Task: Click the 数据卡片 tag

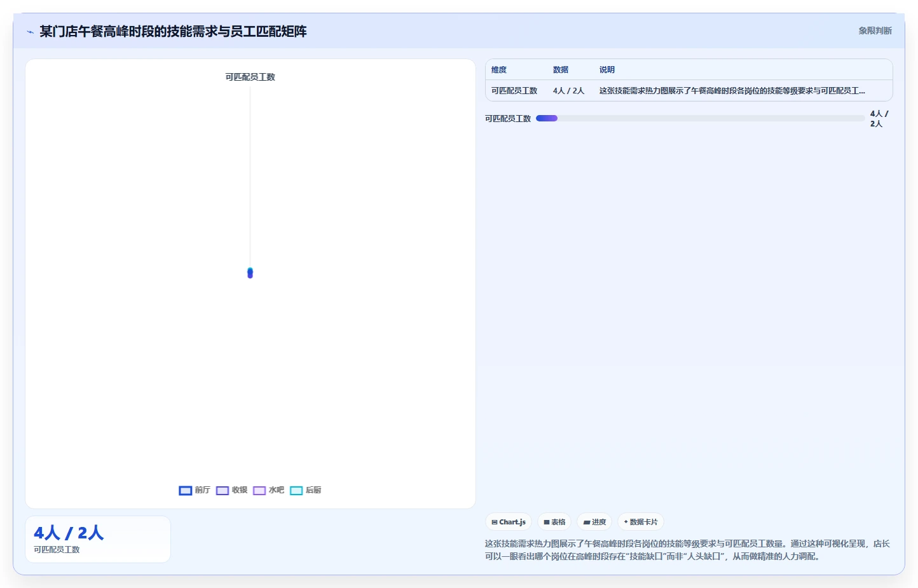Action: click(x=641, y=522)
